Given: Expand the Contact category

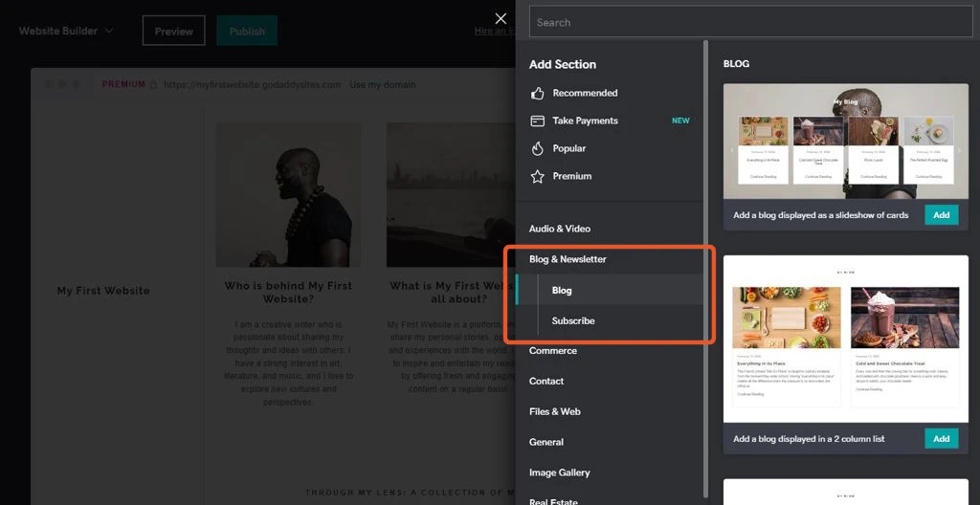Looking at the screenshot, I should [x=546, y=382].
